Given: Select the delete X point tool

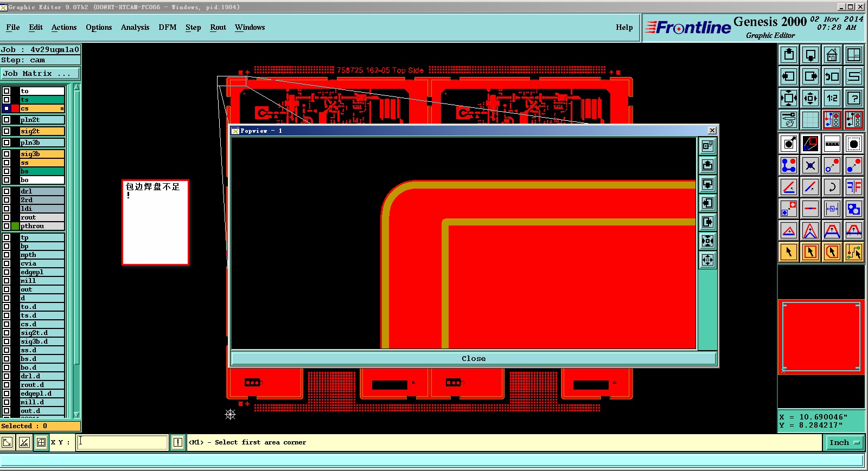Looking at the screenshot, I should pyautogui.click(x=810, y=165).
